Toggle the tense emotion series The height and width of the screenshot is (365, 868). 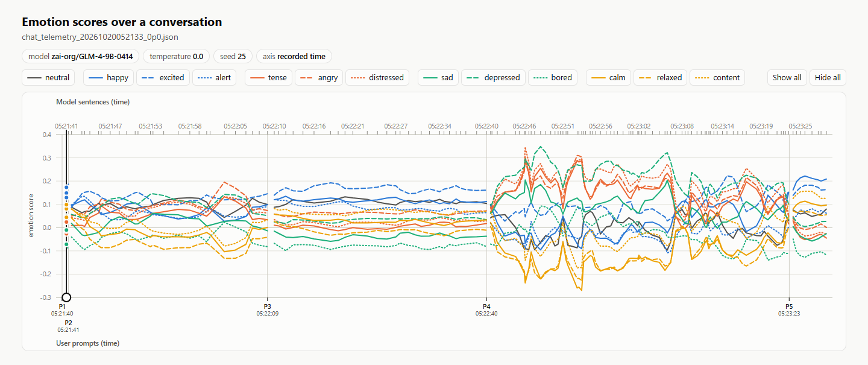pyautogui.click(x=268, y=77)
